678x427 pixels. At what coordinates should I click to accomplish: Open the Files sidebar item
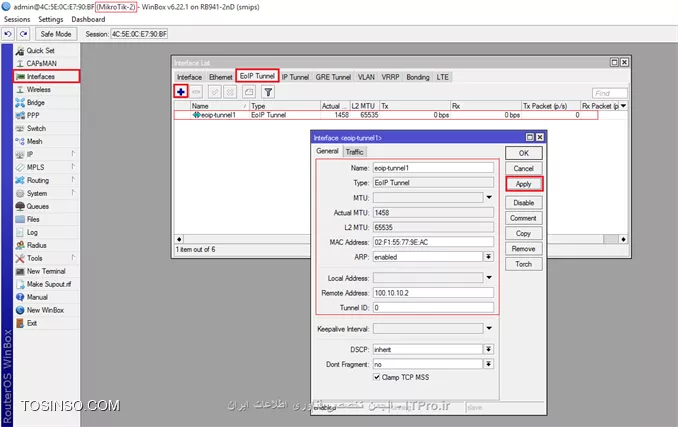33,219
